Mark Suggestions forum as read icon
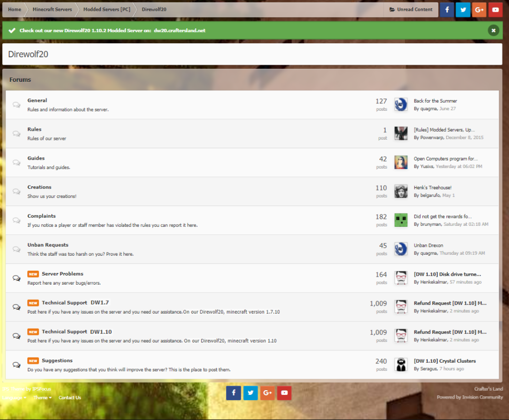 16,365
